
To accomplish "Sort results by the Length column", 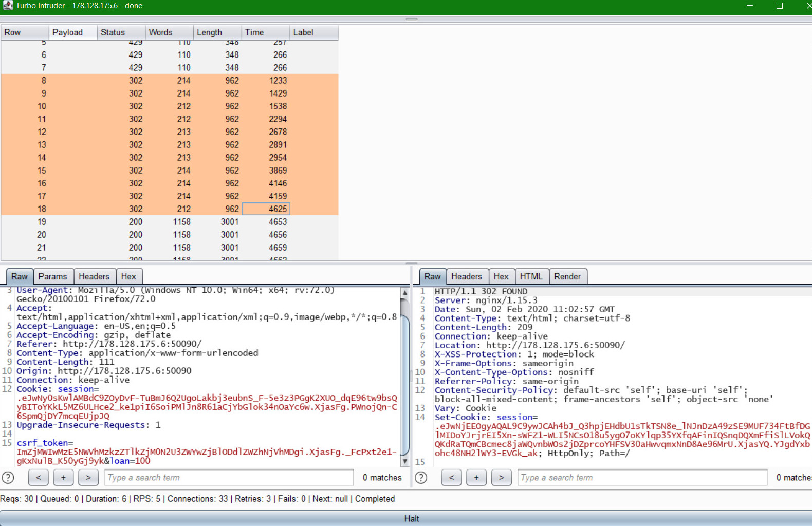I will tap(217, 32).
